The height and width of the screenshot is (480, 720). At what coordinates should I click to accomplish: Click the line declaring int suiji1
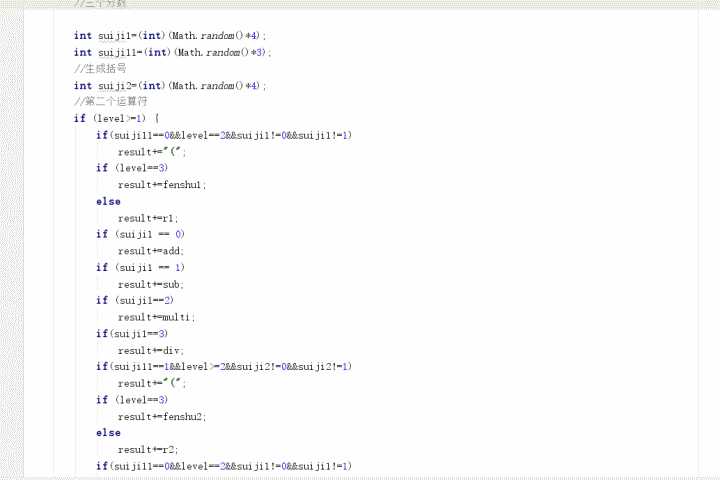pyautogui.click(x=170, y=36)
